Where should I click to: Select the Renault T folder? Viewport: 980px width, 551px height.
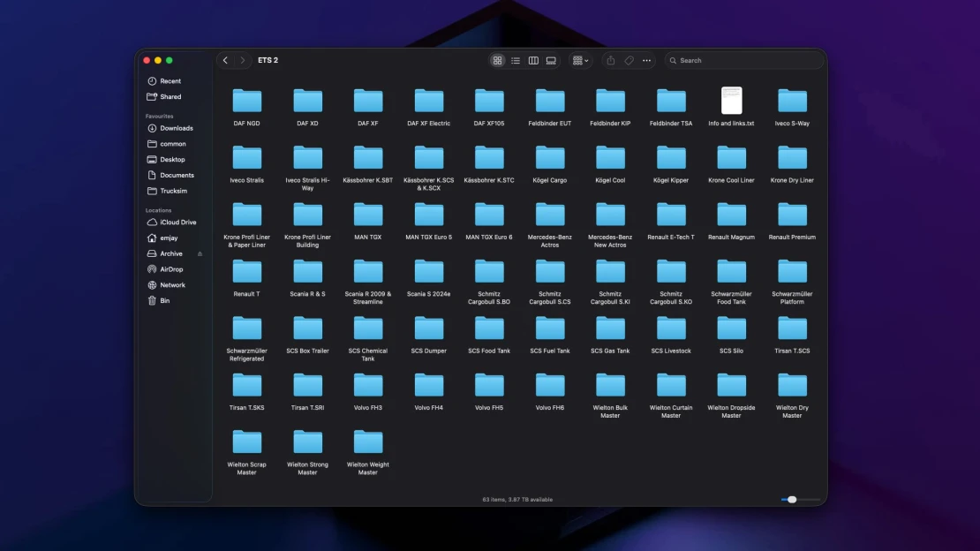[x=247, y=271]
